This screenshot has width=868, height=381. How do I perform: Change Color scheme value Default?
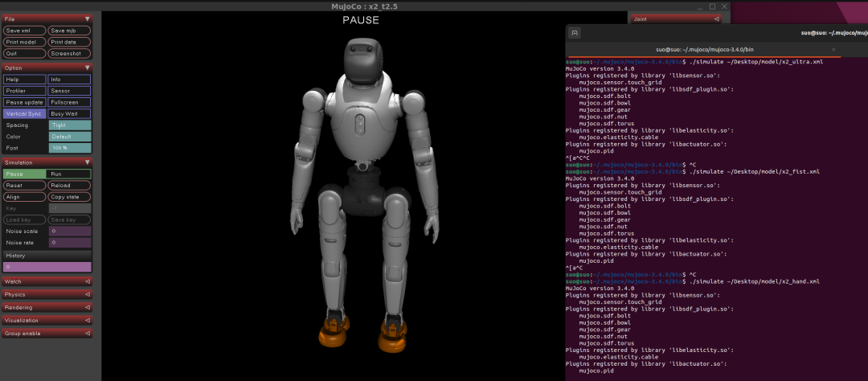coord(70,137)
